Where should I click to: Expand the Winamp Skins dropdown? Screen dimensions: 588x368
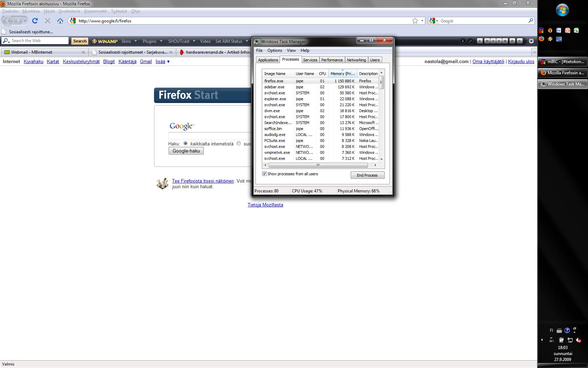click(x=135, y=41)
